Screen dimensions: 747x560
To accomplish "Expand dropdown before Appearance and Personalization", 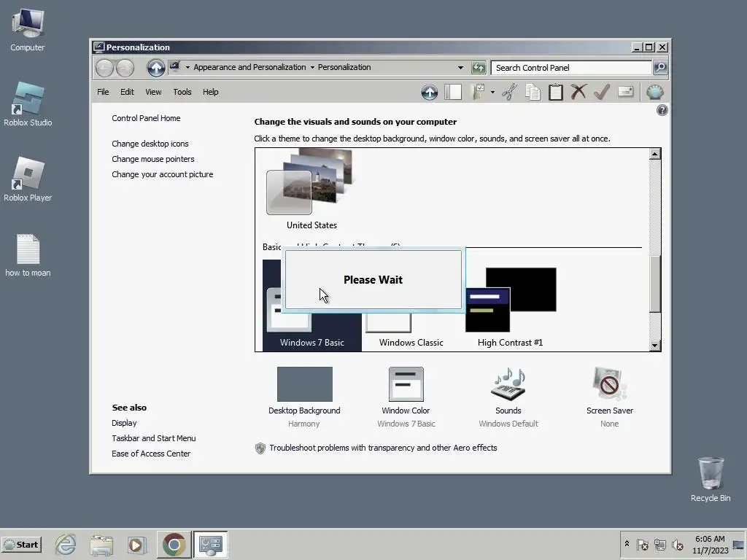I will [x=187, y=68].
